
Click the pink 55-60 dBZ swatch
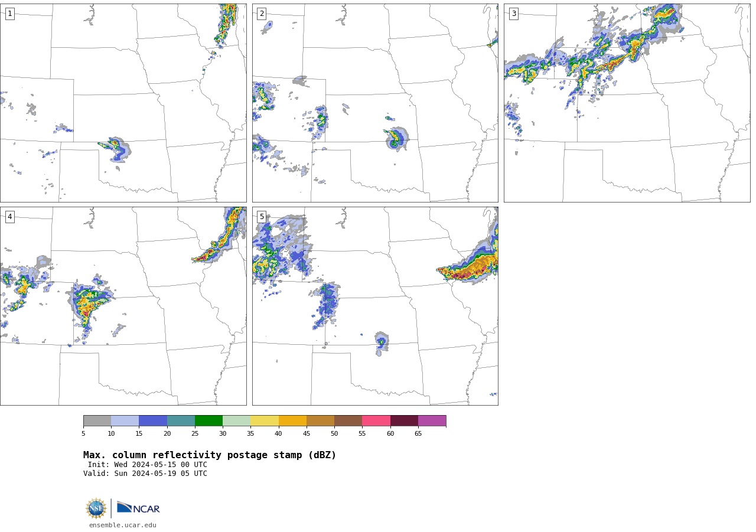[376, 420]
